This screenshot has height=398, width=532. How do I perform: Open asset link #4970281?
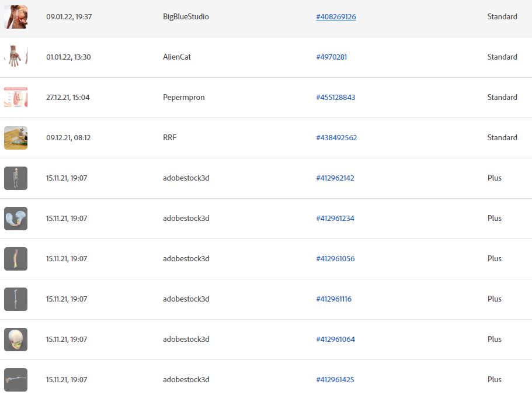(x=332, y=57)
